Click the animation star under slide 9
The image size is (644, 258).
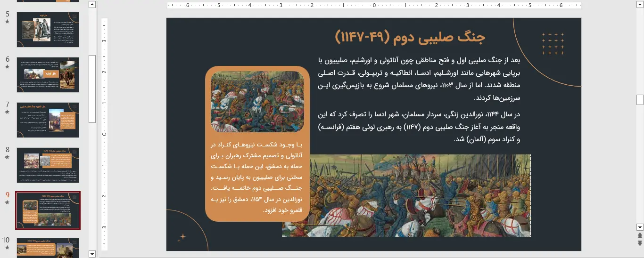pyautogui.click(x=7, y=202)
